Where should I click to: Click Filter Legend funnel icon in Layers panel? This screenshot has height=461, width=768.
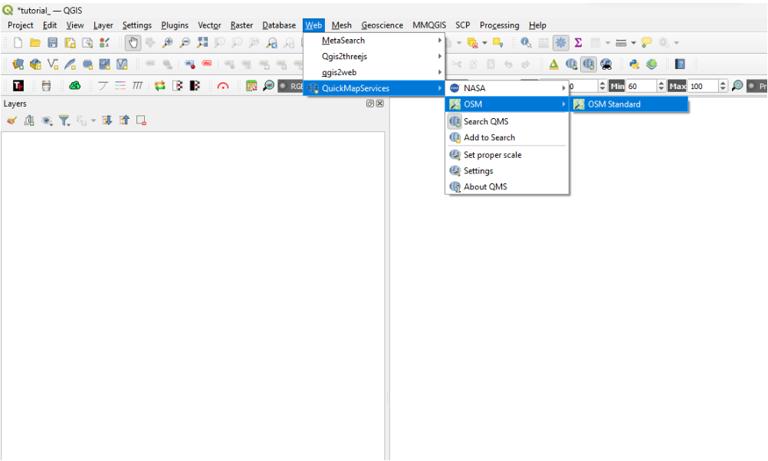[64, 120]
